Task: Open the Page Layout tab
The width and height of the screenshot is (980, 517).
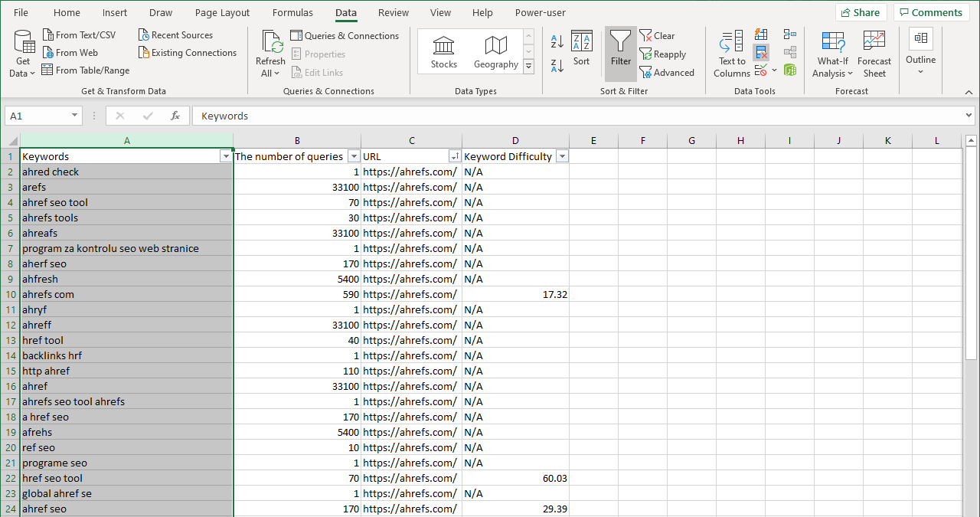Action: coord(222,12)
